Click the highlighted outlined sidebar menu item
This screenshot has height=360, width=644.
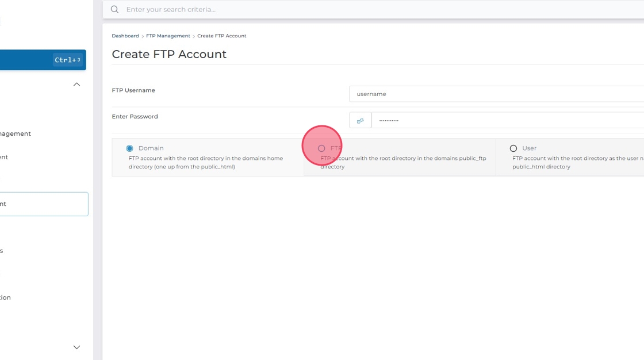click(x=43, y=204)
